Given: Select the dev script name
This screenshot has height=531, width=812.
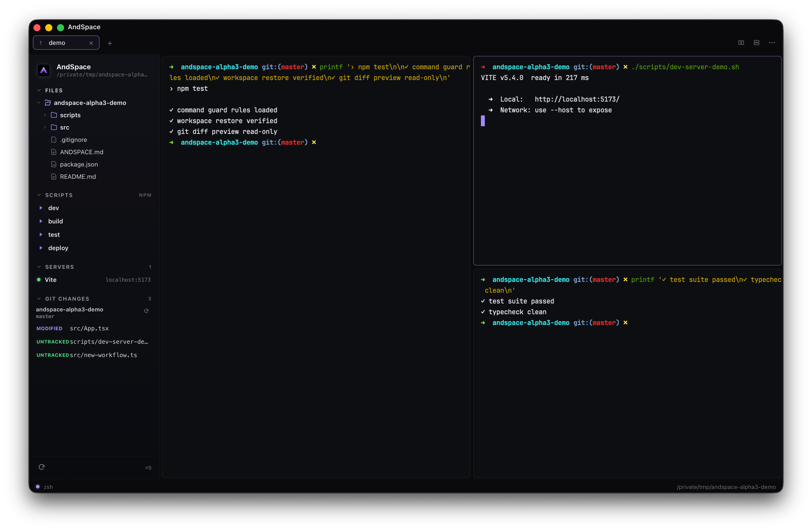Looking at the screenshot, I should pos(54,208).
